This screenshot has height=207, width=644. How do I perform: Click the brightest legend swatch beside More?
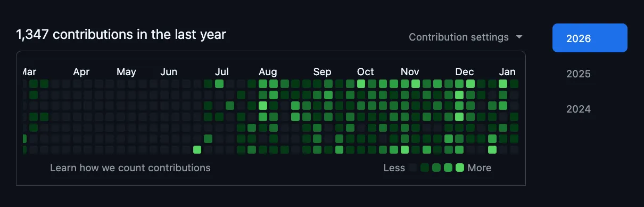click(x=460, y=168)
